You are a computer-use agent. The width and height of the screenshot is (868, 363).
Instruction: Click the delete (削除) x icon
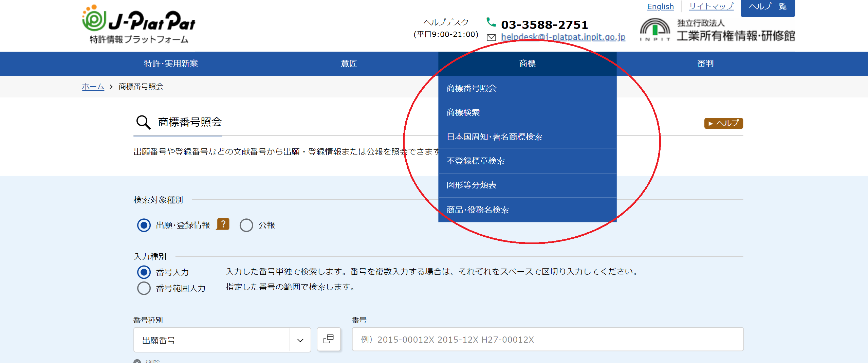click(137, 361)
